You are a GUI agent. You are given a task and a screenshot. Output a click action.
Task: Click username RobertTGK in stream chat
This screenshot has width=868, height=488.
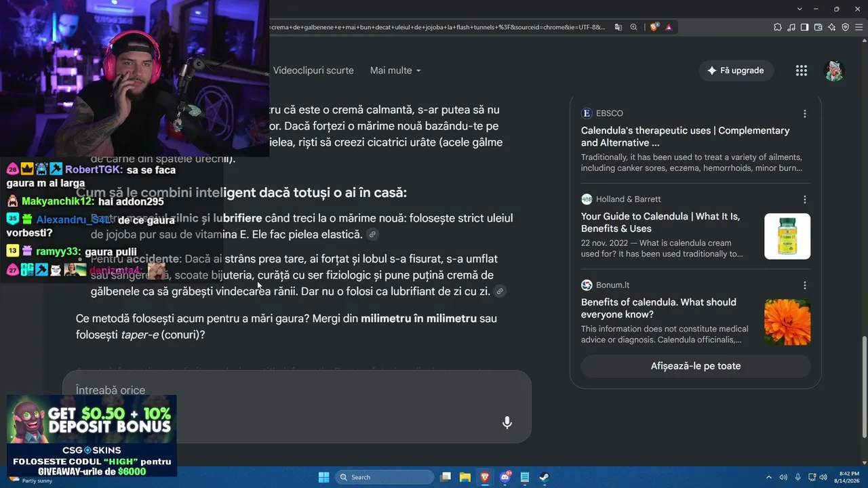pyautogui.click(x=94, y=170)
